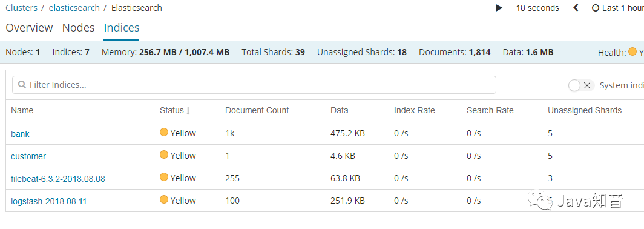The image size is (644, 229).
Task: Click the yellow cluster Health indicator
Action: click(632, 52)
